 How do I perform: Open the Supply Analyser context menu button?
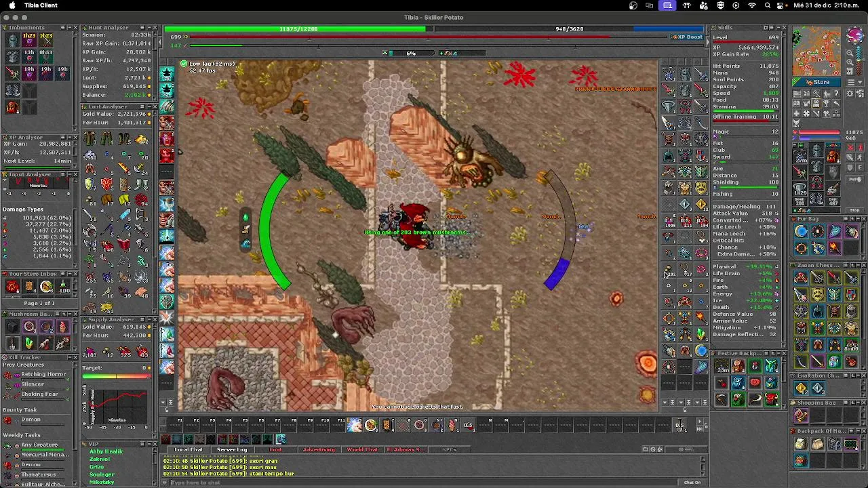click(x=142, y=320)
